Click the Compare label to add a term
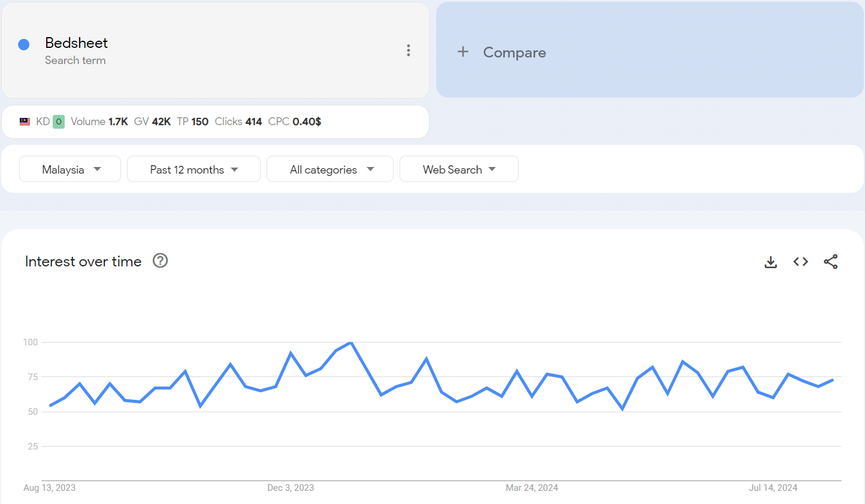The image size is (865, 504). [515, 53]
